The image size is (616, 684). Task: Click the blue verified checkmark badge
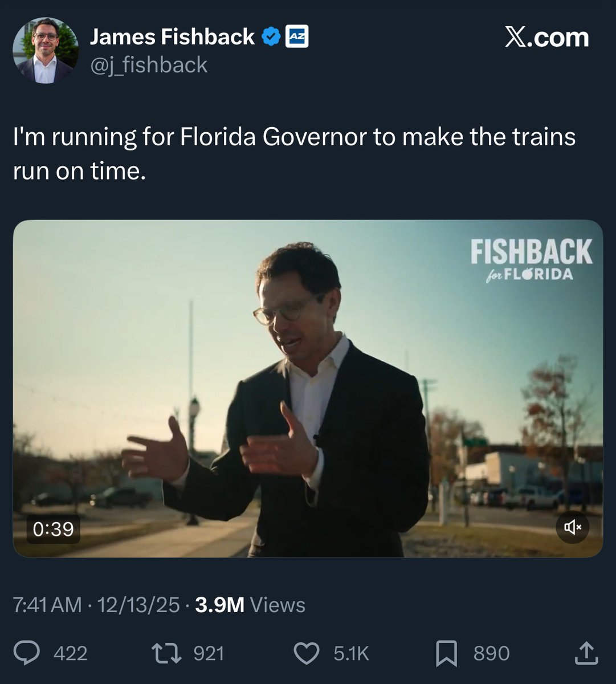pos(270,38)
